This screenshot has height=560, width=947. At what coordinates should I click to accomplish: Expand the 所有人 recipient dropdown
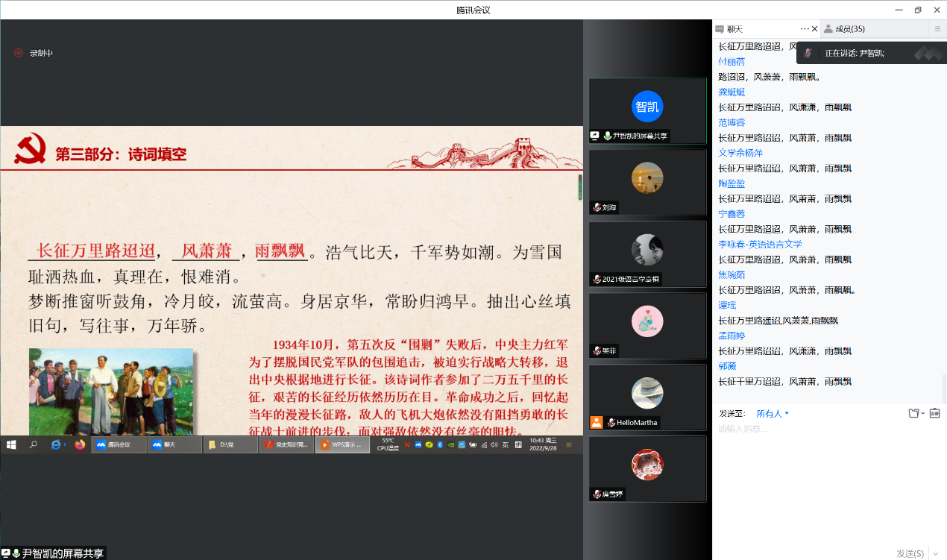[773, 413]
